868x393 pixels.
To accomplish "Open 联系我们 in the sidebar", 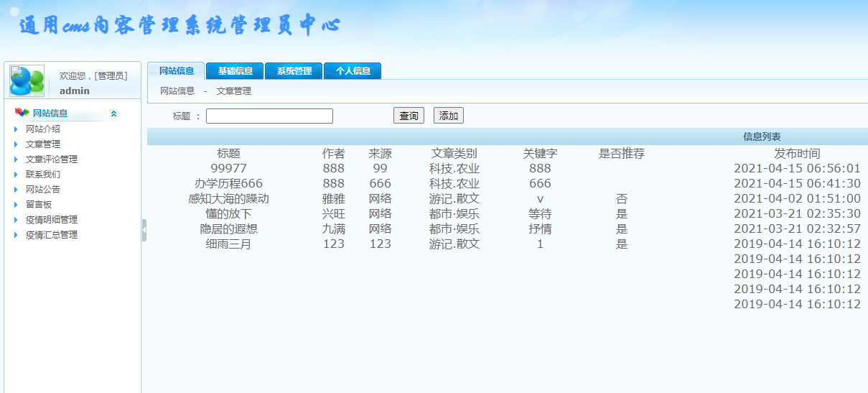I will pyautogui.click(x=43, y=175).
